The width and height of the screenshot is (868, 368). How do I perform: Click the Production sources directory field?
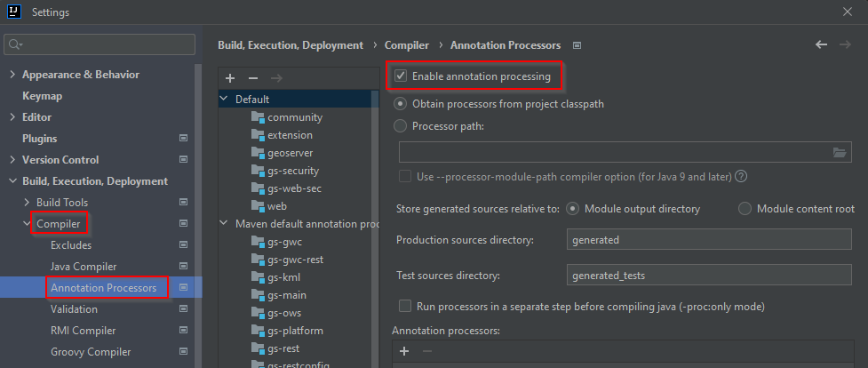[x=709, y=240]
